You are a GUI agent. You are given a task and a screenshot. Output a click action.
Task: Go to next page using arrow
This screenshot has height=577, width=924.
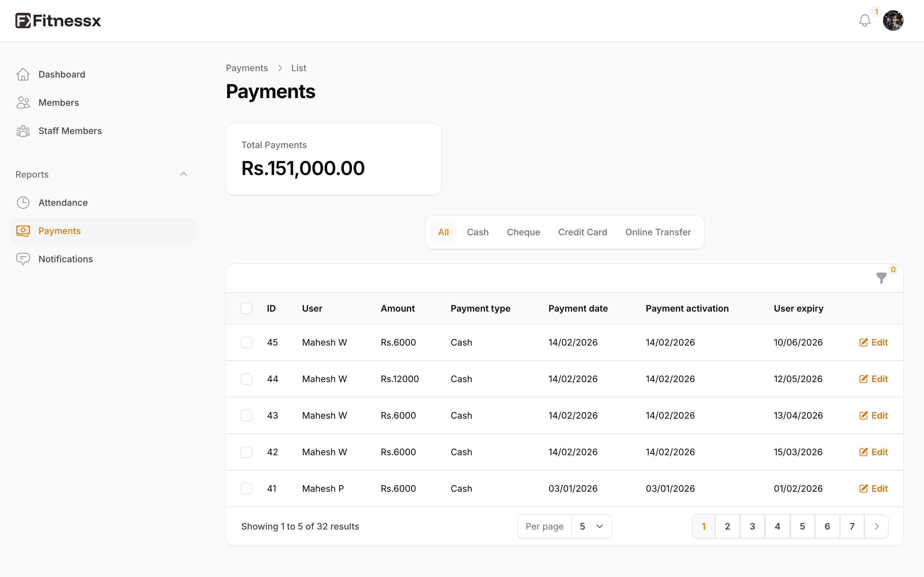[877, 526]
